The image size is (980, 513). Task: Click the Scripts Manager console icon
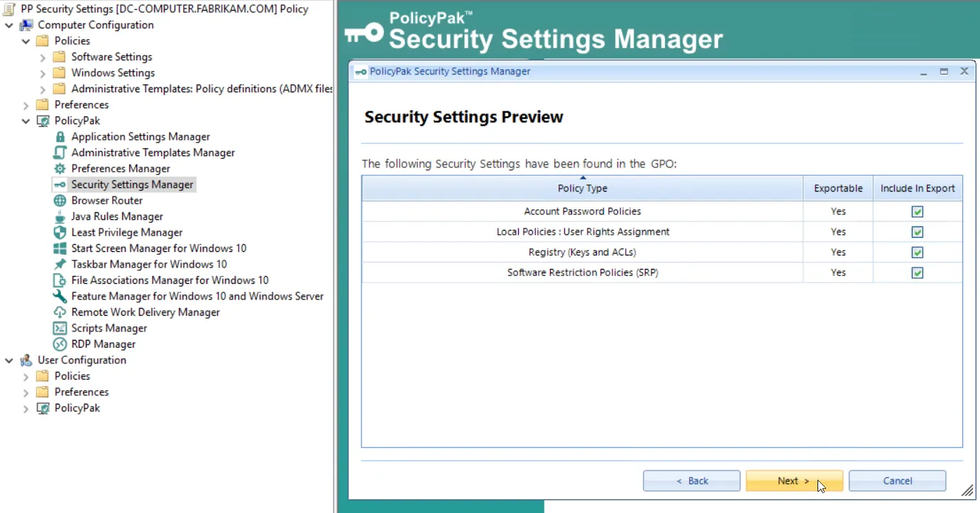tap(60, 329)
